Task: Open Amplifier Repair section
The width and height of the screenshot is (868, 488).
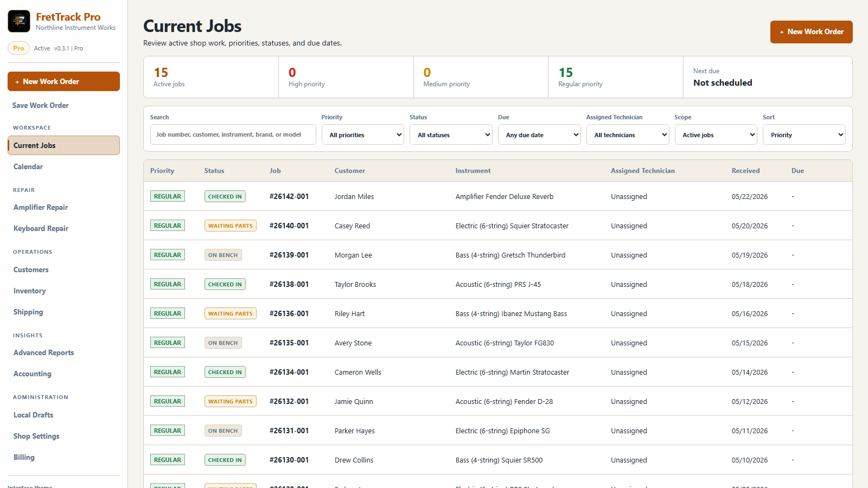Action: 41,207
